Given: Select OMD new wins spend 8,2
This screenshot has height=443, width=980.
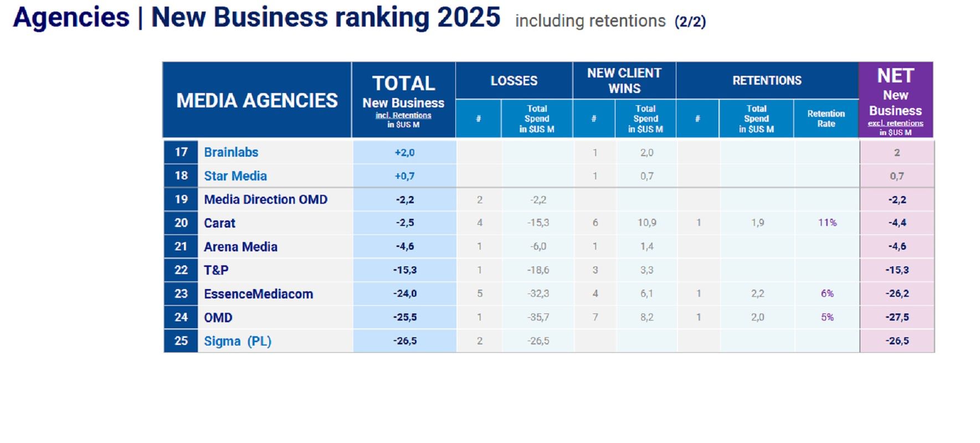Looking at the screenshot, I should [647, 317].
